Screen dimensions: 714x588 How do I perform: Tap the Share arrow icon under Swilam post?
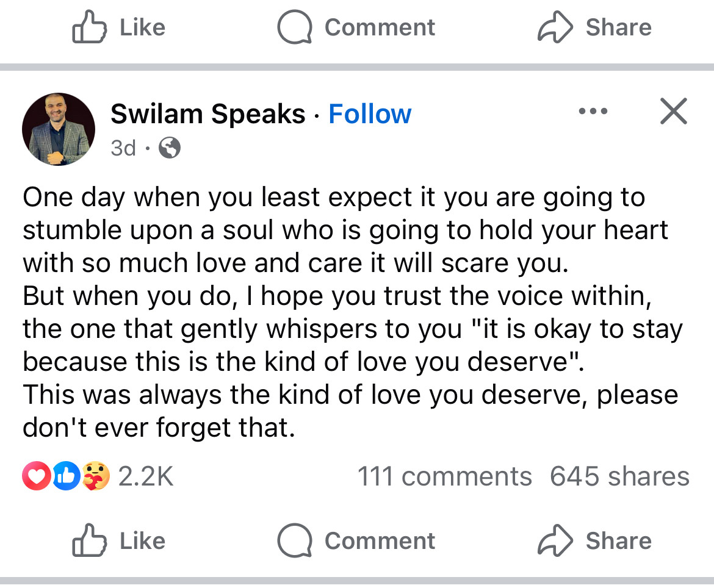554,540
